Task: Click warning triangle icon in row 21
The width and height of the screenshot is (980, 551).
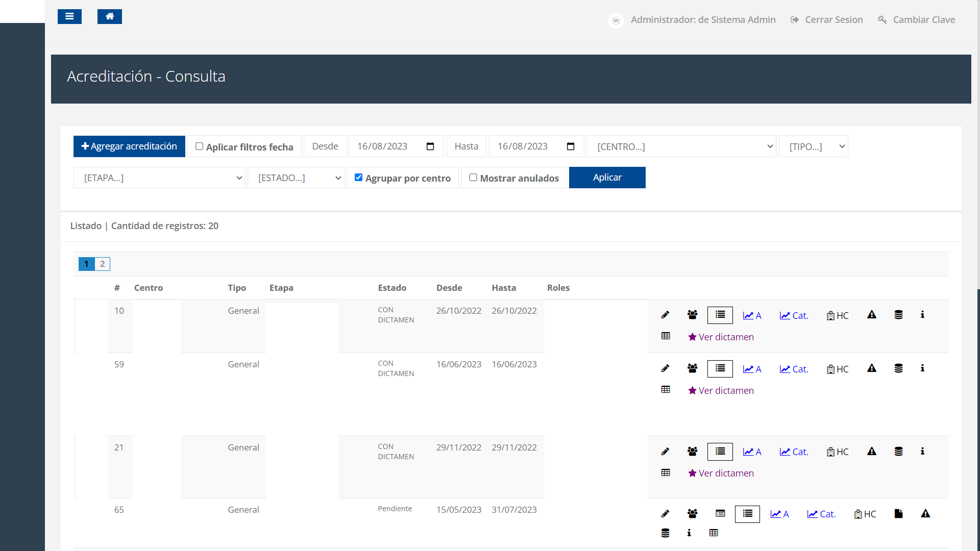Action: tap(872, 452)
